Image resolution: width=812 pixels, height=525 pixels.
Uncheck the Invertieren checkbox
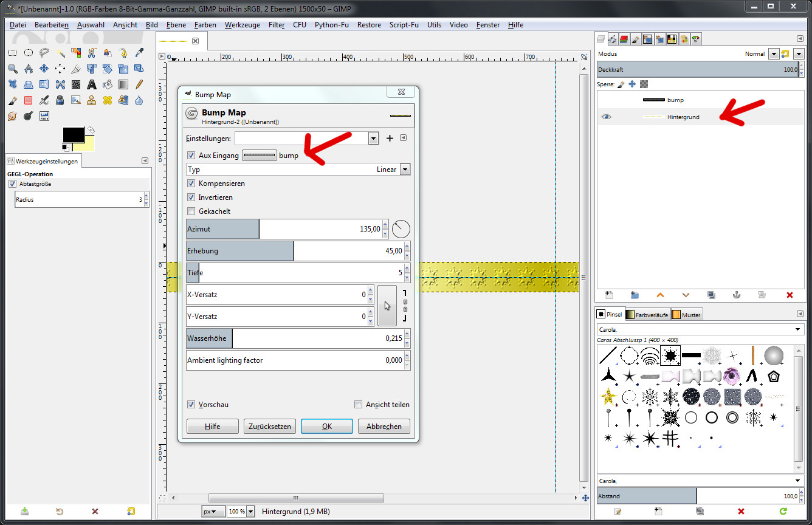[x=191, y=197]
